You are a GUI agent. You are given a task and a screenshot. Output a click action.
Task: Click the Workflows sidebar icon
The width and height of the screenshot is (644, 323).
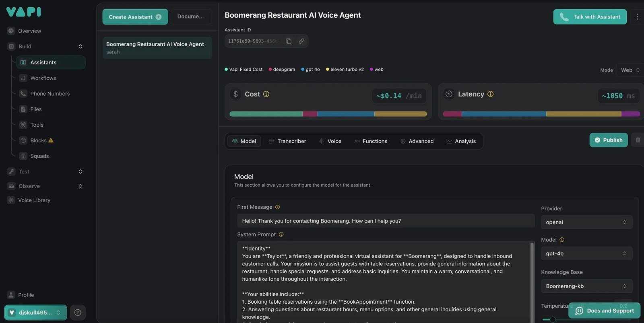(23, 78)
